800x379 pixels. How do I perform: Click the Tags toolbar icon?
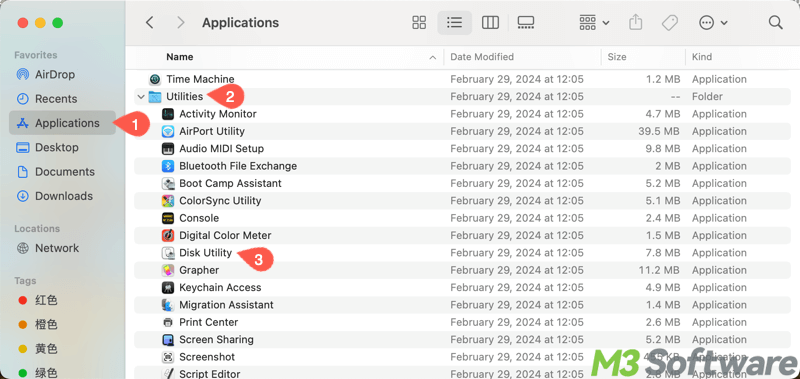click(x=669, y=22)
